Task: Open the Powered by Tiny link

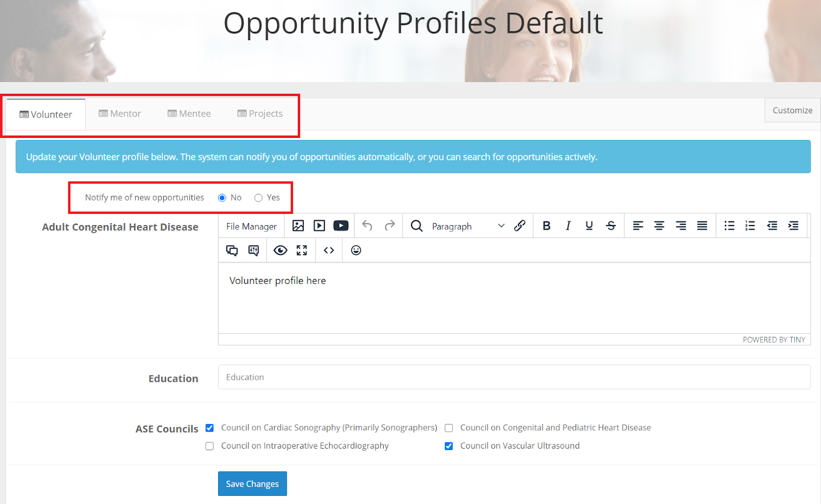Action: pyautogui.click(x=774, y=339)
